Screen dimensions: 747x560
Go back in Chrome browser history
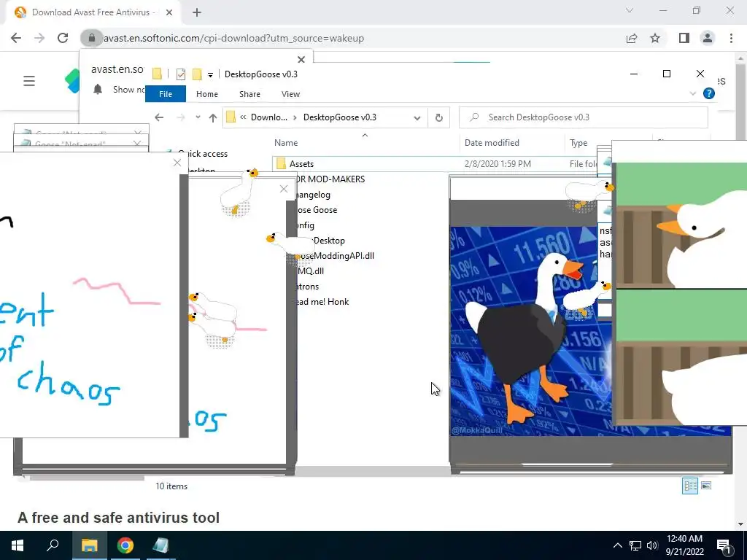tap(16, 38)
